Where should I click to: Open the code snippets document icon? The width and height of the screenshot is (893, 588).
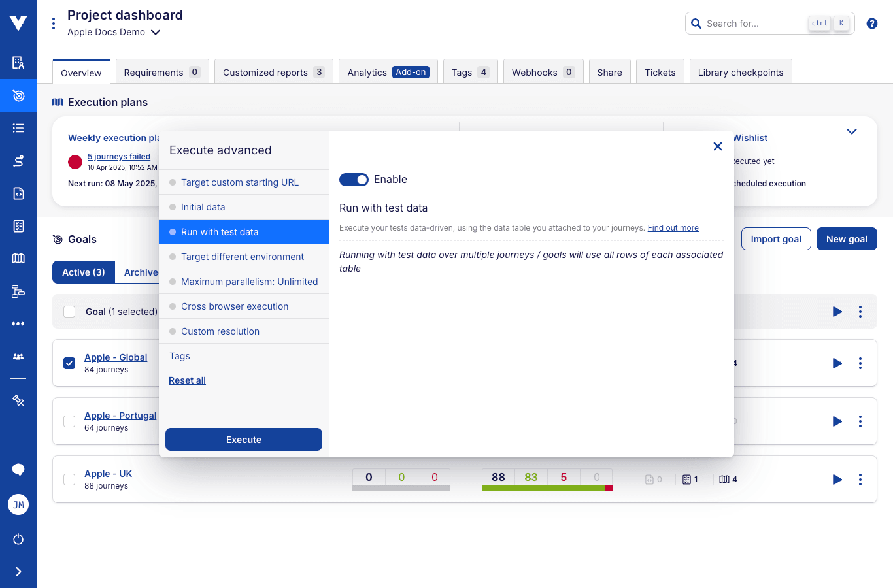click(18, 193)
